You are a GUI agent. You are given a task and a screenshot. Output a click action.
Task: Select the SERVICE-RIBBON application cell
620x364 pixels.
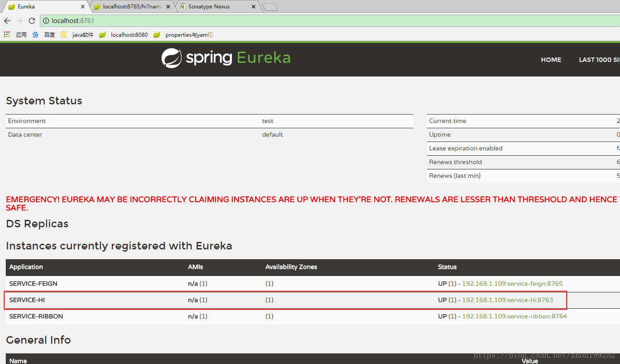[36, 316]
